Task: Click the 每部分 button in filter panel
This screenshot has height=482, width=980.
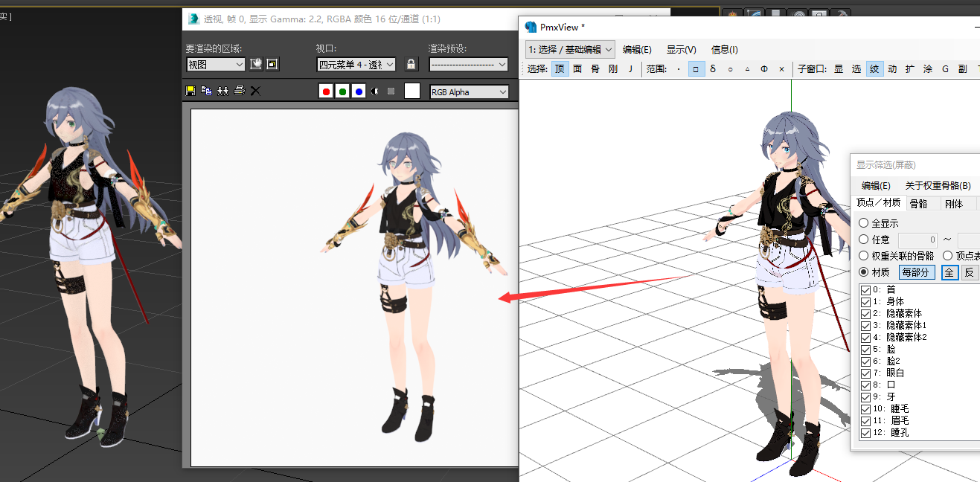Action: 916,272
